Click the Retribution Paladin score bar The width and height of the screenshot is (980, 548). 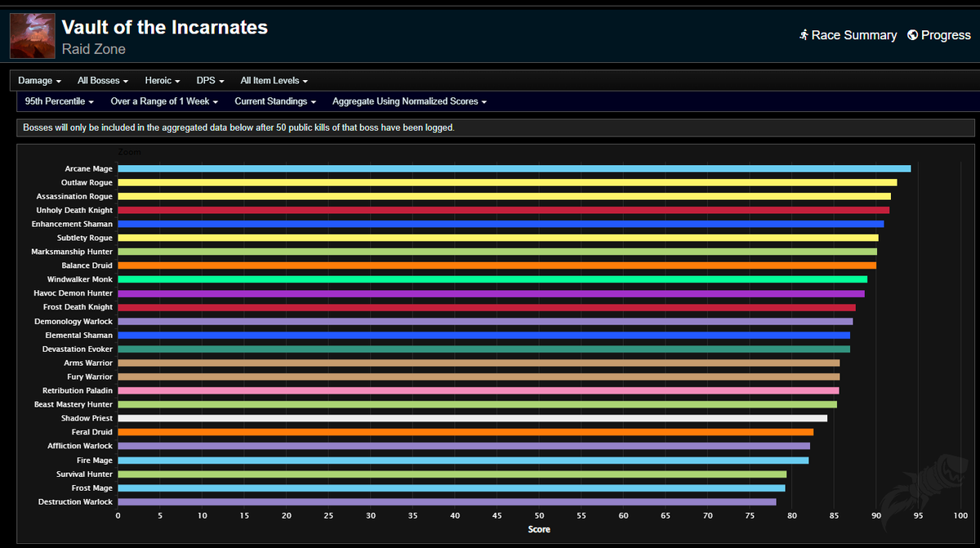click(x=479, y=390)
